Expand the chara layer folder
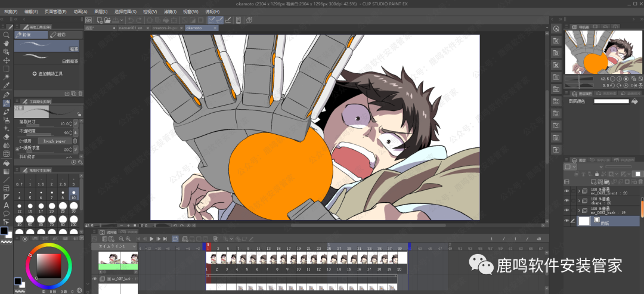 pyautogui.click(x=580, y=200)
